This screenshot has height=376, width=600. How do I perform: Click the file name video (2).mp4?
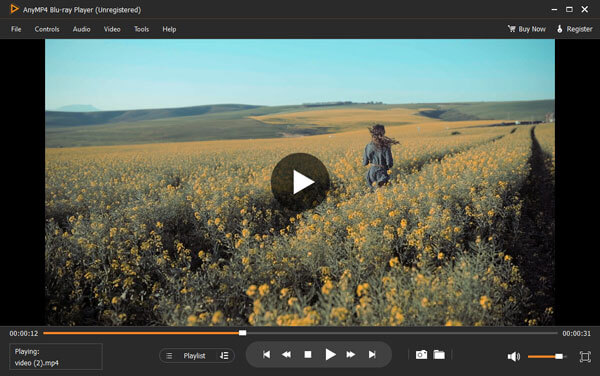37,363
